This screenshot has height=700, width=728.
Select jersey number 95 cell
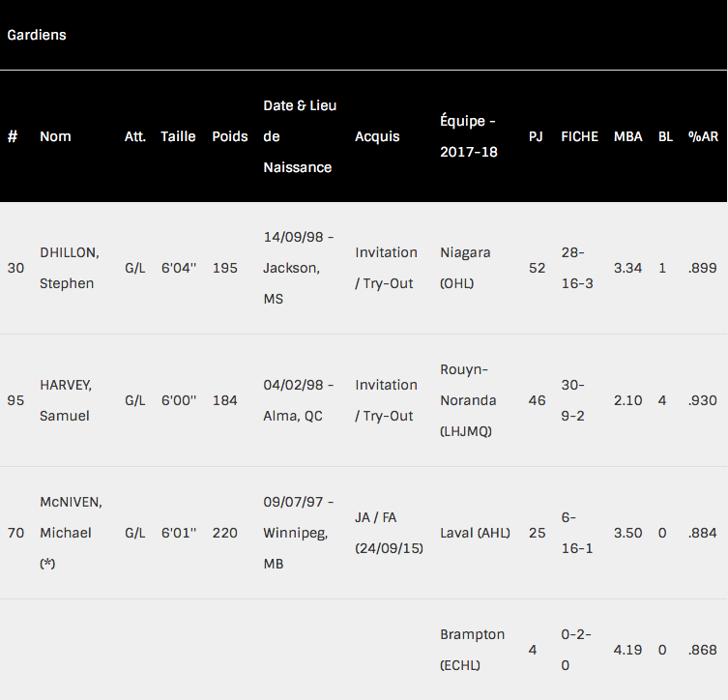click(x=15, y=400)
